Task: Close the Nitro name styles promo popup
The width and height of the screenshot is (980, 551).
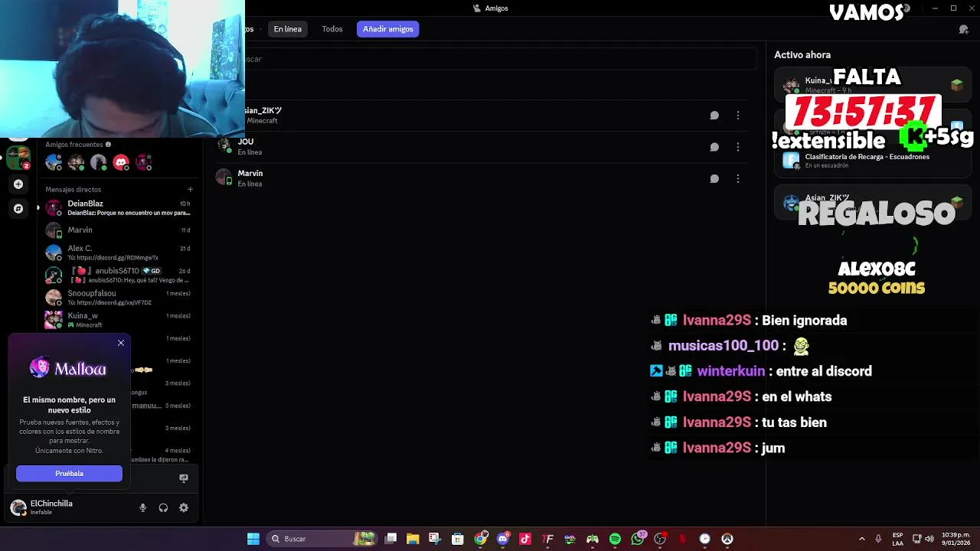Action: click(x=121, y=343)
